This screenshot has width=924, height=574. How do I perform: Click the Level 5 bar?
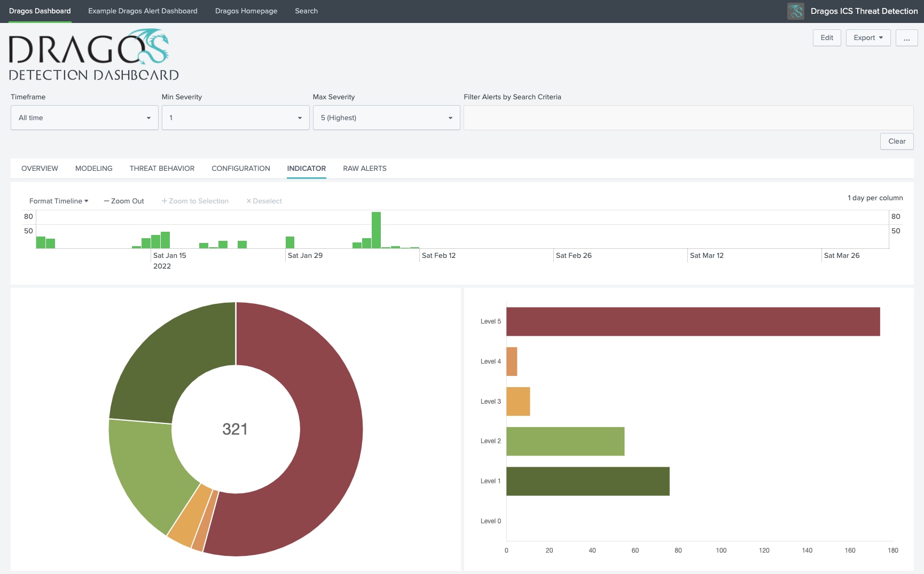(693, 321)
